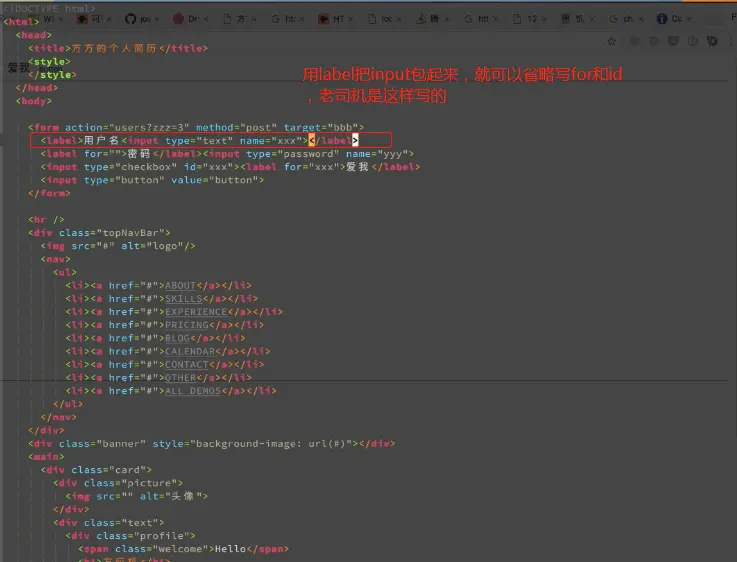Open the Pocket-style shield extension icon
737x562 pixels.
click(x=674, y=41)
